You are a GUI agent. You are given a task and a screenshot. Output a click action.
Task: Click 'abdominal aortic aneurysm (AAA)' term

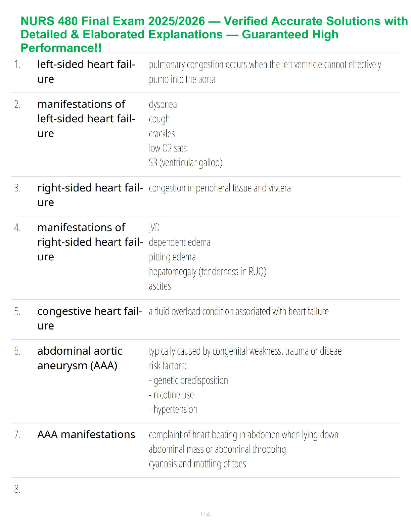pyautogui.click(x=80, y=358)
